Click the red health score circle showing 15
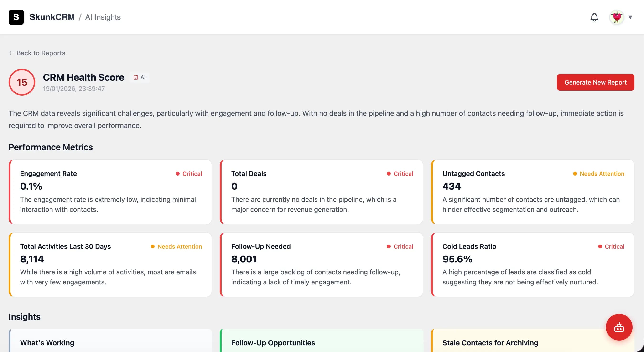Viewport: 644px width, 352px height. (x=22, y=82)
